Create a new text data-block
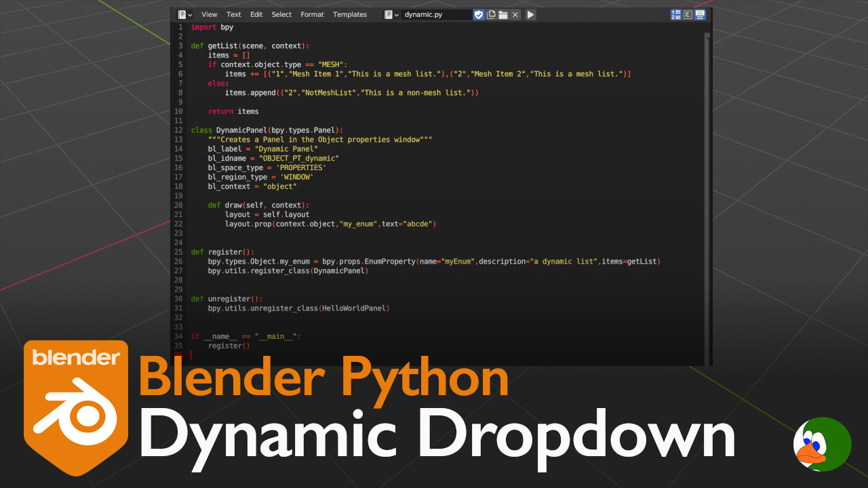The image size is (868, 488). [x=491, y=14]
